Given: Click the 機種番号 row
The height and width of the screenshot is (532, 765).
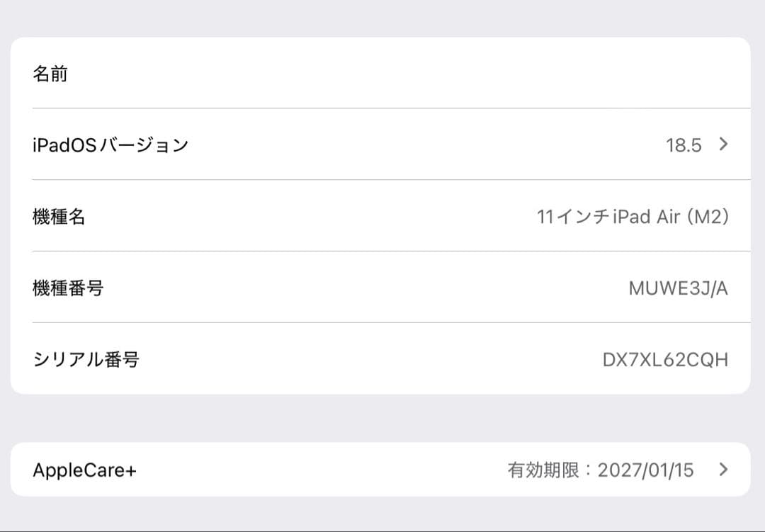Looking at the screenshot, I should coord(382,288).
